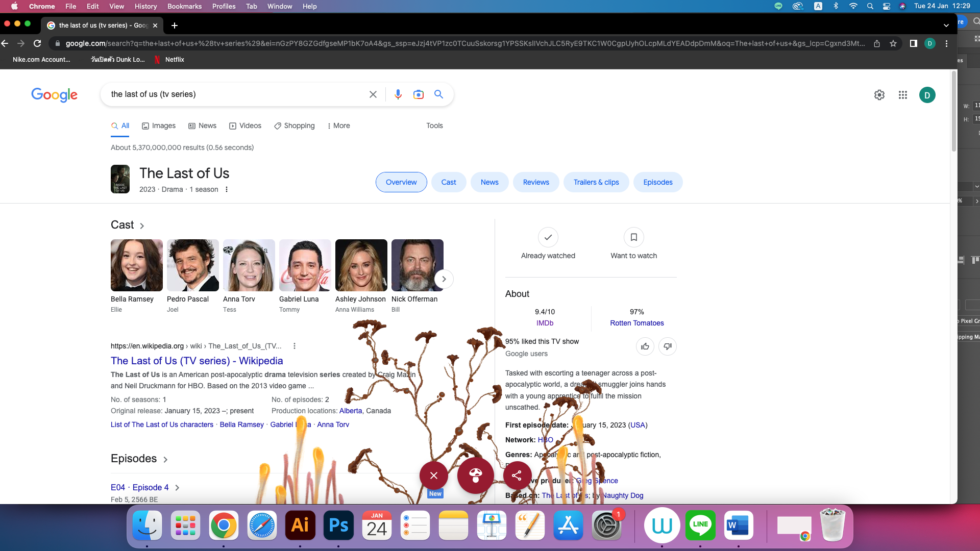Open the Rotten Tomatoes link

(x=637, y=323)
